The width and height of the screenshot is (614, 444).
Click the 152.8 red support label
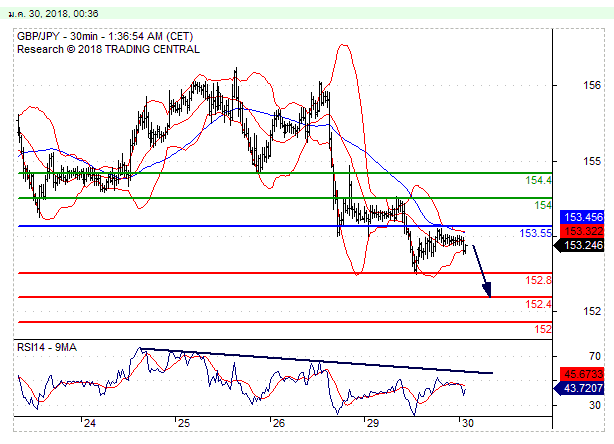coord(538,280)
